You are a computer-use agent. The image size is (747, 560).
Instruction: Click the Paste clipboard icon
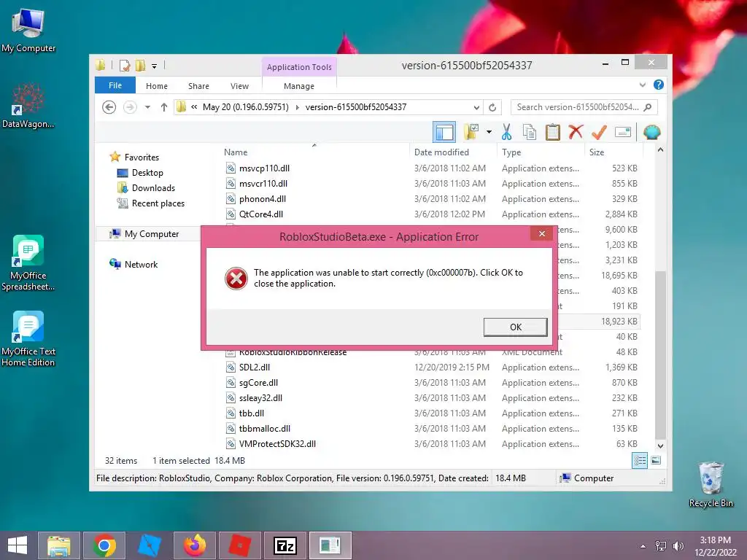point(553,132)
